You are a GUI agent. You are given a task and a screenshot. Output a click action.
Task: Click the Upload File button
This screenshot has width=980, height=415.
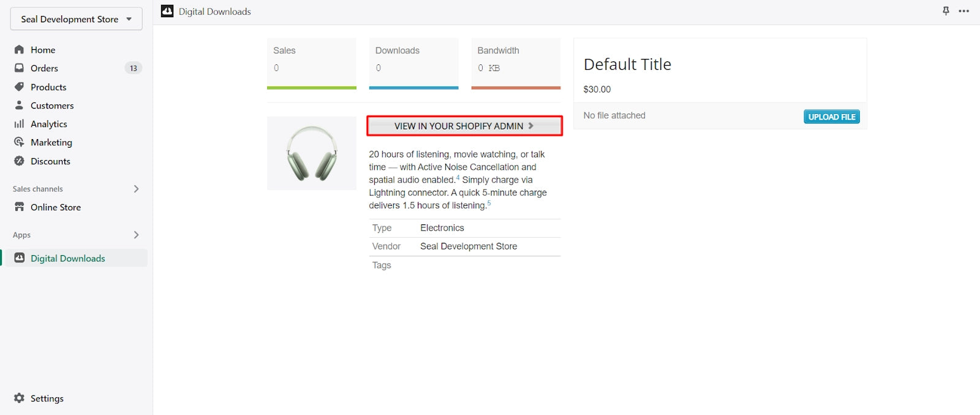pyautogui.click(x=832, y=116)
